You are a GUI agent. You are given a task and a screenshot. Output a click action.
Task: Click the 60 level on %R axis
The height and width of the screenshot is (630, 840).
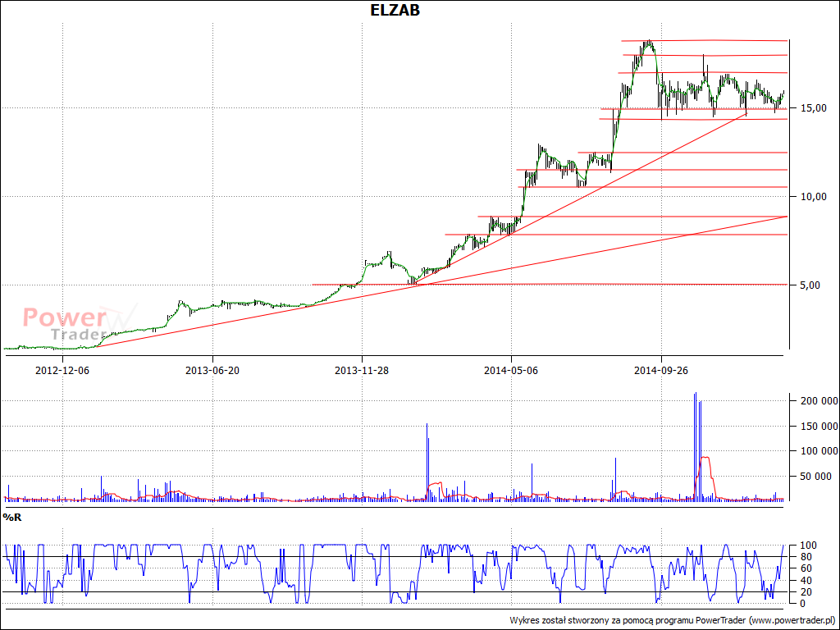coord(806,569)
